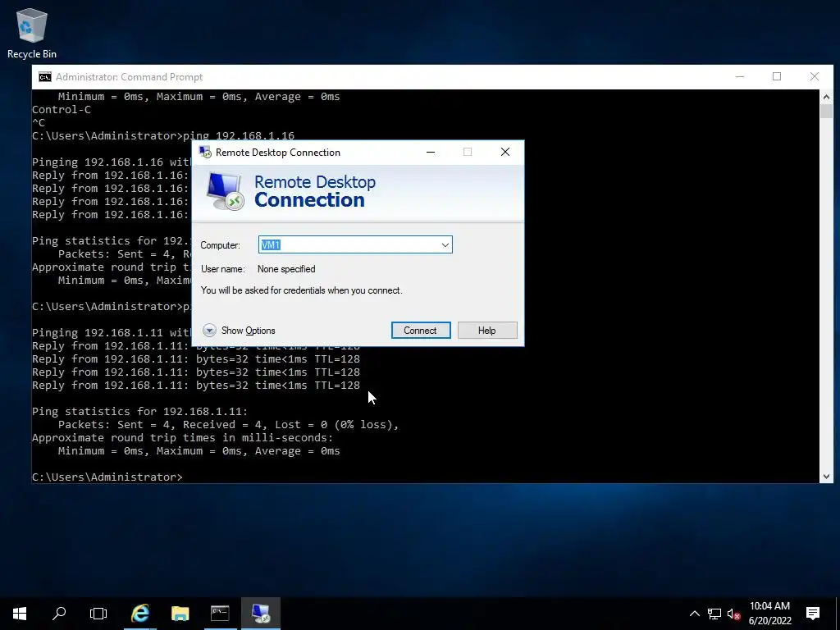
Task: Open the Computer dropdown arrow
Action: [445, 244]
